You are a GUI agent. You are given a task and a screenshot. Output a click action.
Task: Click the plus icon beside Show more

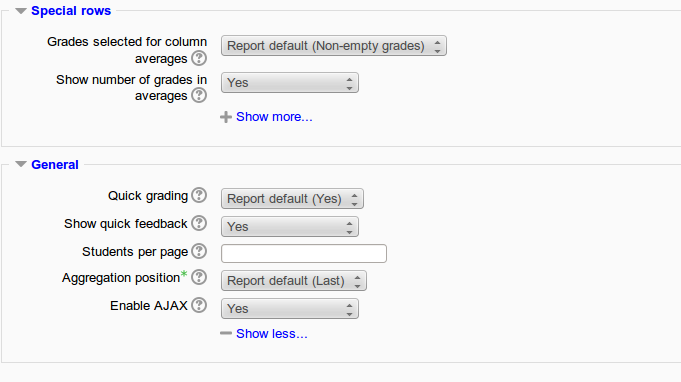pyautogui.click(x=225, y=117)
